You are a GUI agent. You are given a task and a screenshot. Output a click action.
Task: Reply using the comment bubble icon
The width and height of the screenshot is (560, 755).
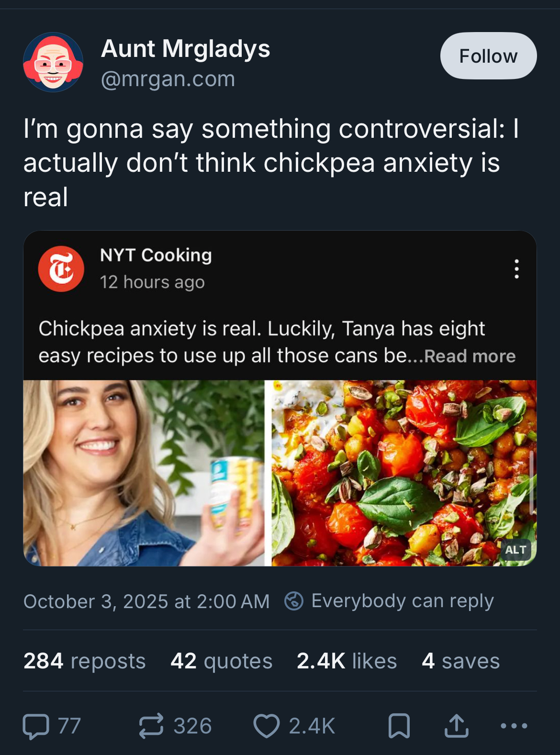tap(36, 726)
